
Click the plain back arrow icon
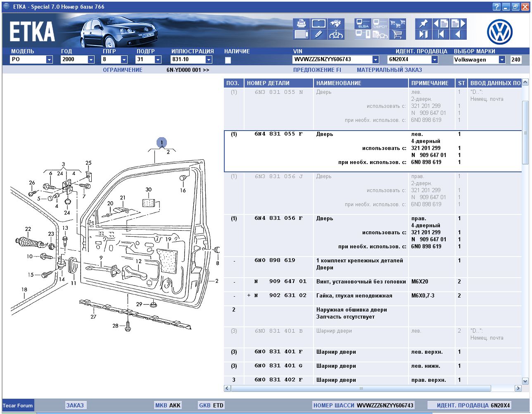pyautogui.click(x=458, y=34)
